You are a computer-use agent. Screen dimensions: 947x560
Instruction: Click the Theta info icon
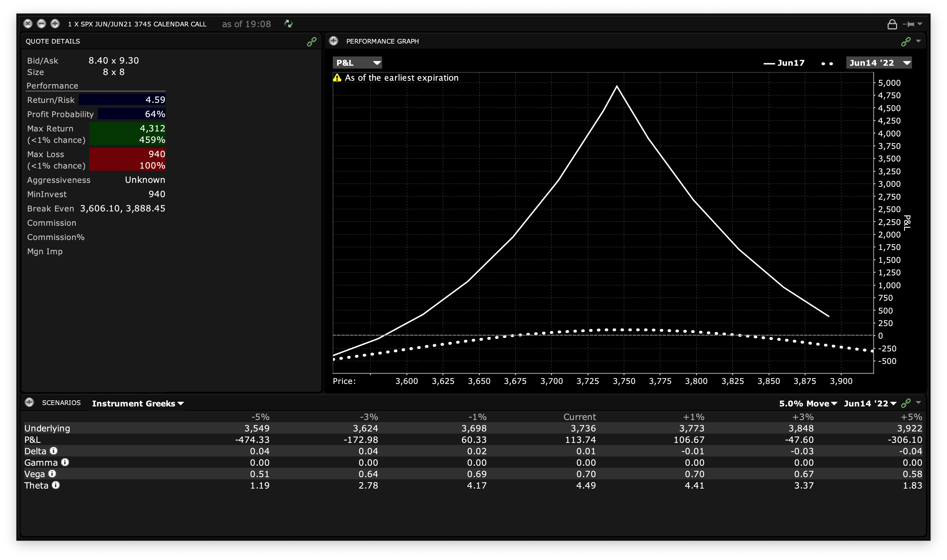[55, 485]
